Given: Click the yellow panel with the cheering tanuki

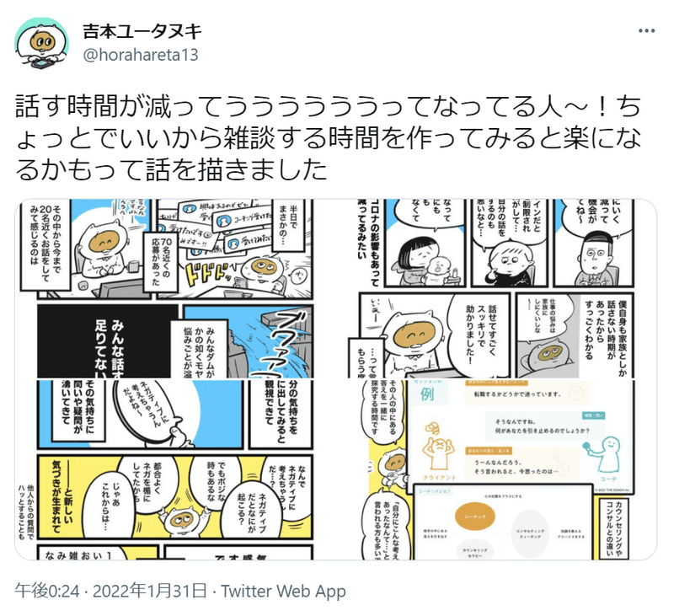Looking at the screenshot, I should [175, 496].
